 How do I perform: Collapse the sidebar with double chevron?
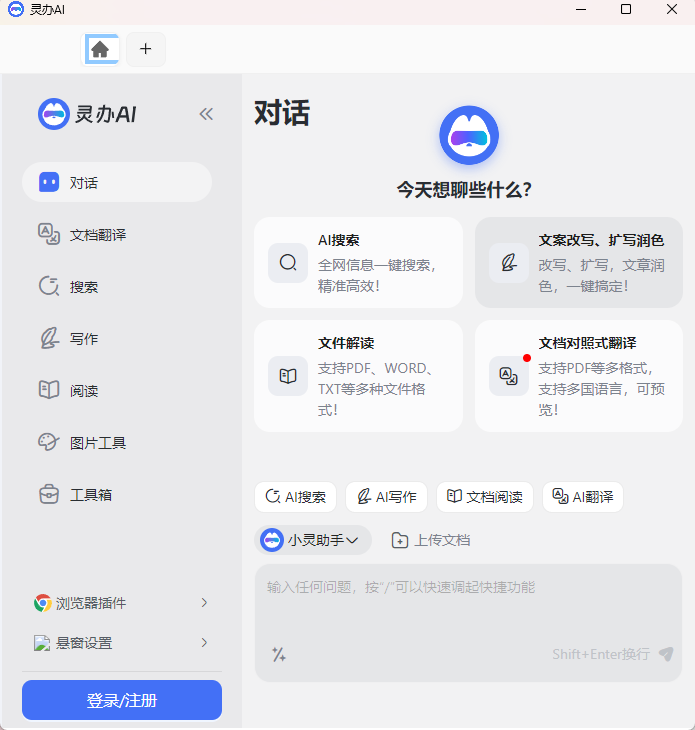[x=206, y=114]
